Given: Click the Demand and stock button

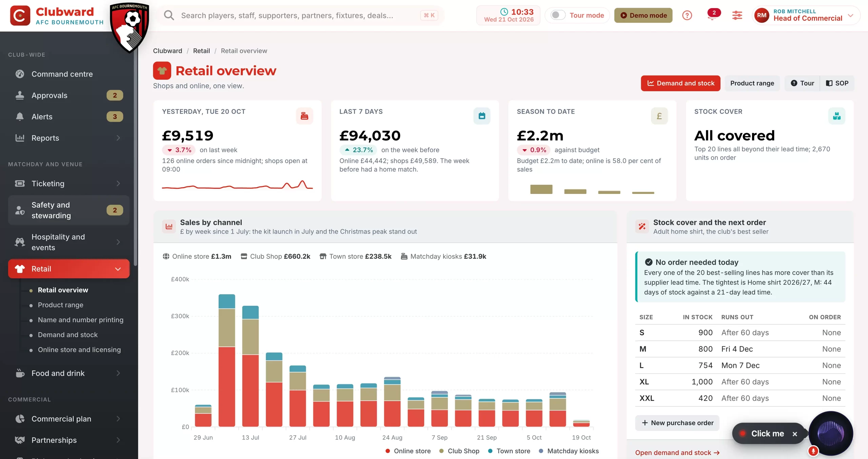Looking at the screenshot, I should pos(680,83).
